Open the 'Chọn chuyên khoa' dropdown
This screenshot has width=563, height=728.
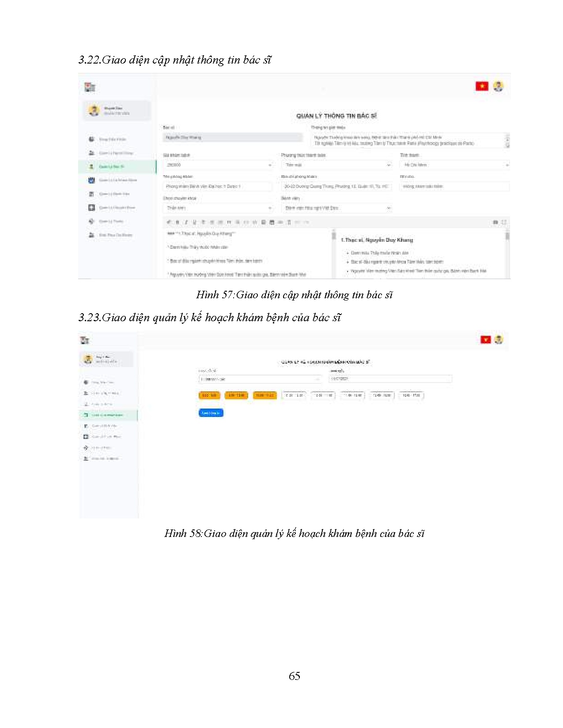(x=219, y=208)
